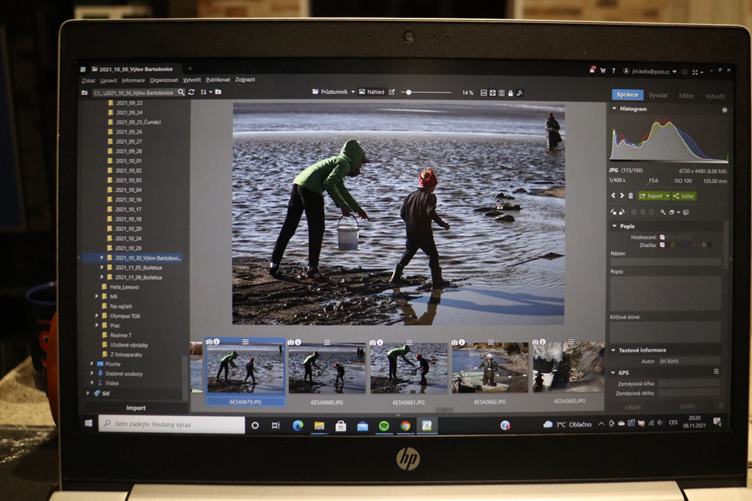Screen dimensions: 752x501
Task: Switch to the Editor tab
Action: tap(686, 96)
